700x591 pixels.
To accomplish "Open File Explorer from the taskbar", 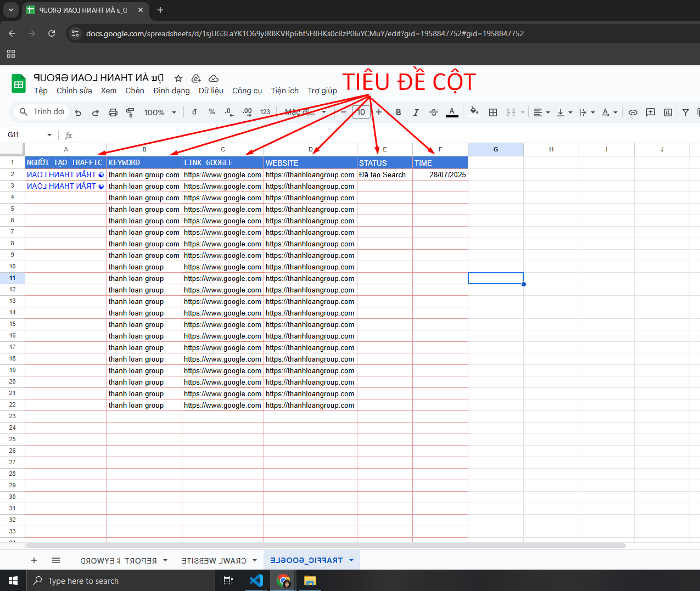I will coord(310,581).
